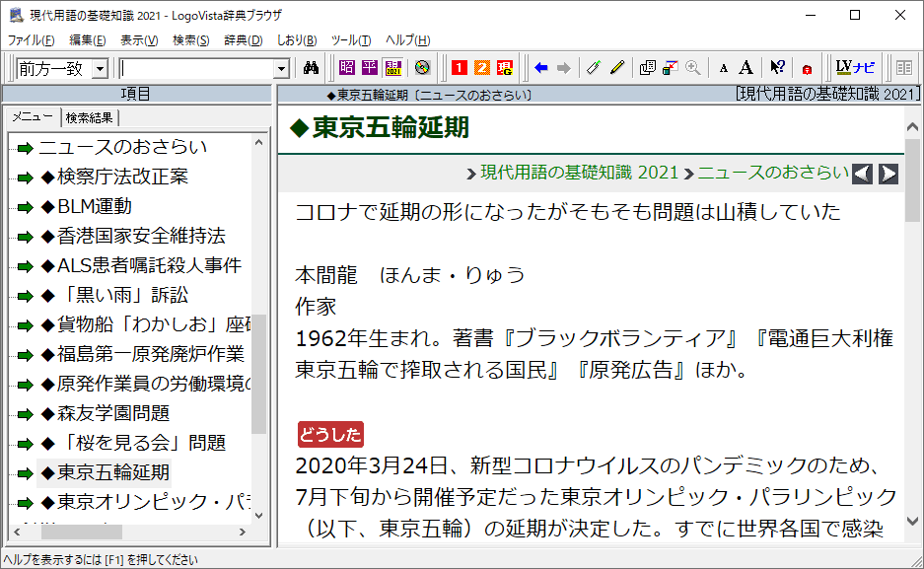Select ◆原発作業員の労働環境 entry
924x569 pixels.
[145, 384]
